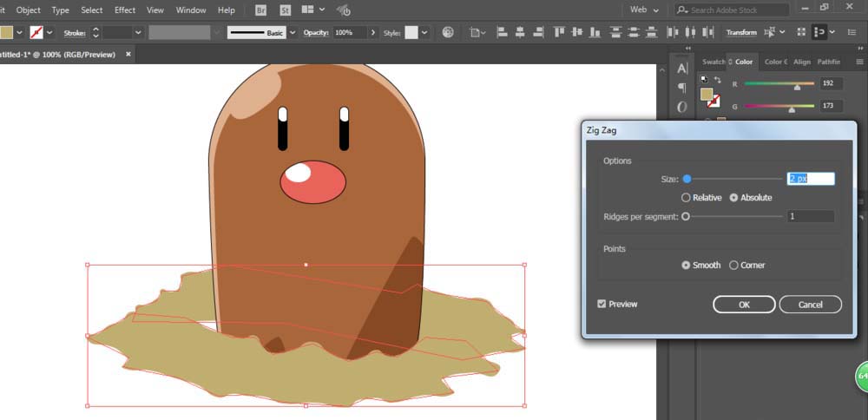
Task: Open the Character panel icon
Action: 682,69
